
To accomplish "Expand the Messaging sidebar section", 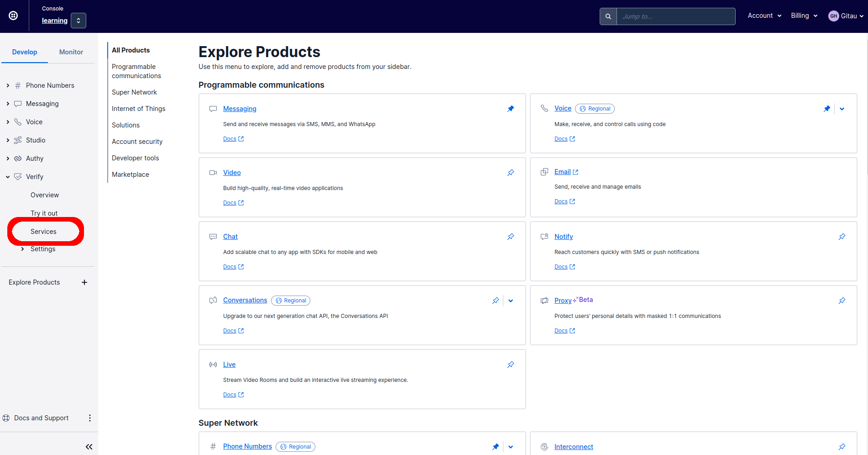I will 8,104.
